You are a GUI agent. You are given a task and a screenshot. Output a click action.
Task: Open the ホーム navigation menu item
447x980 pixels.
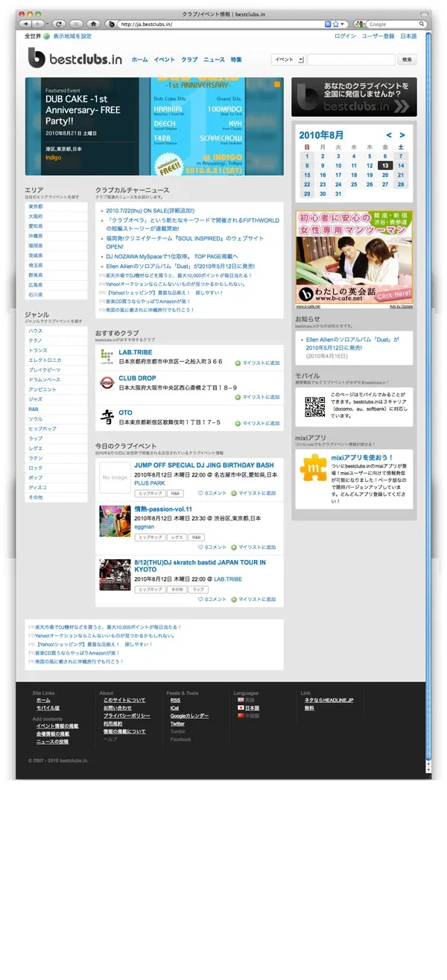pos(139,60)
